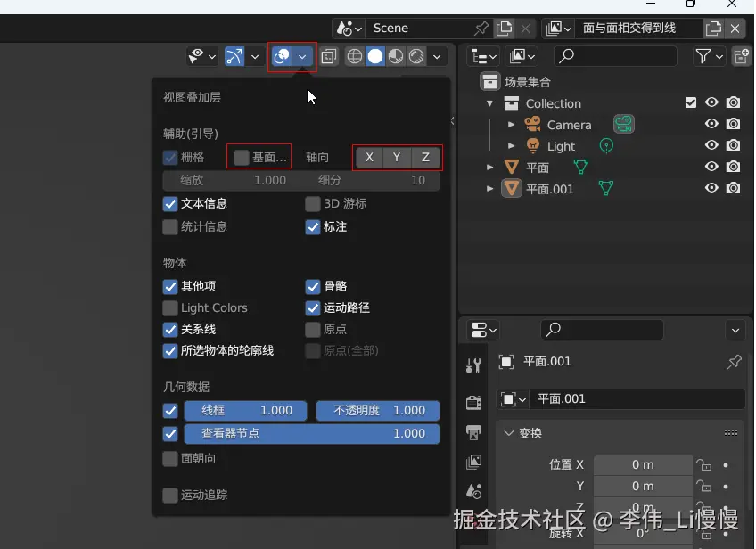Toggle the Y axis button

coord(397,157)
